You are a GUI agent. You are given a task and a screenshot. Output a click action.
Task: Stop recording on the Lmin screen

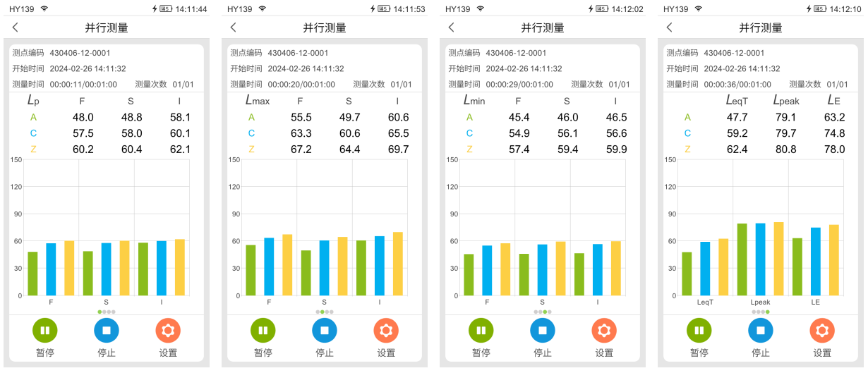point(543,330)
